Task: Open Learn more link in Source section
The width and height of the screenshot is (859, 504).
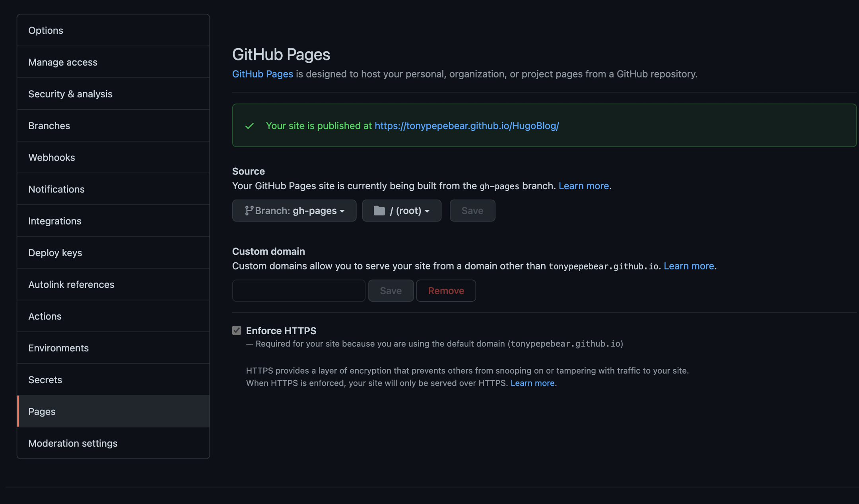Action: pos(584,186)
